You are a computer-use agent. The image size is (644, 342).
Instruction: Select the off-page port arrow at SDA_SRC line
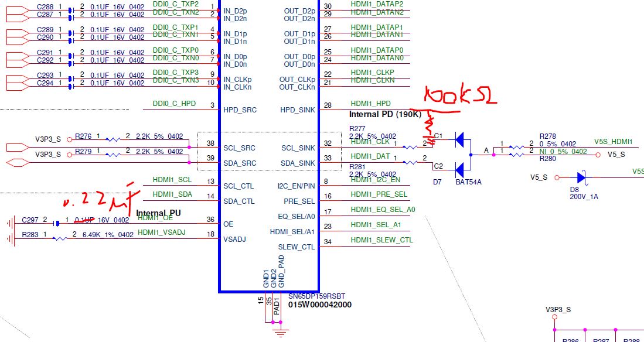[18, 163]
